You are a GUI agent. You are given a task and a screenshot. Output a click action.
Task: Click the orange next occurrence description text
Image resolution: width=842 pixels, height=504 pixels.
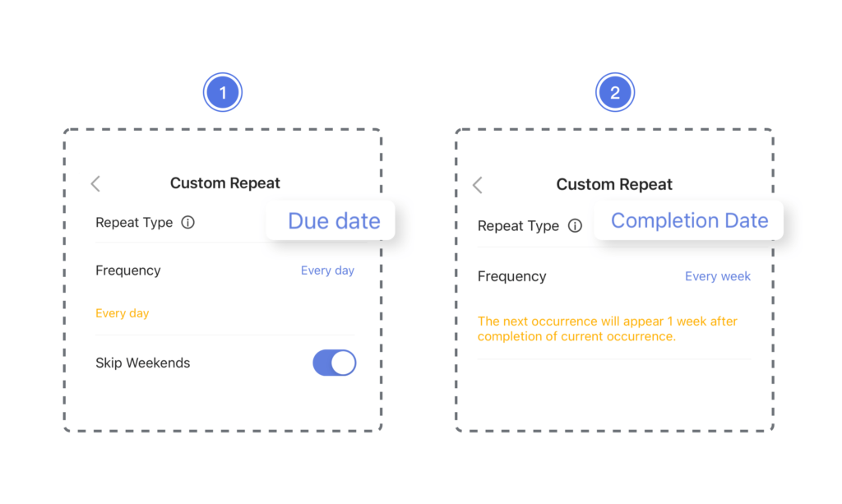point(607,328)
